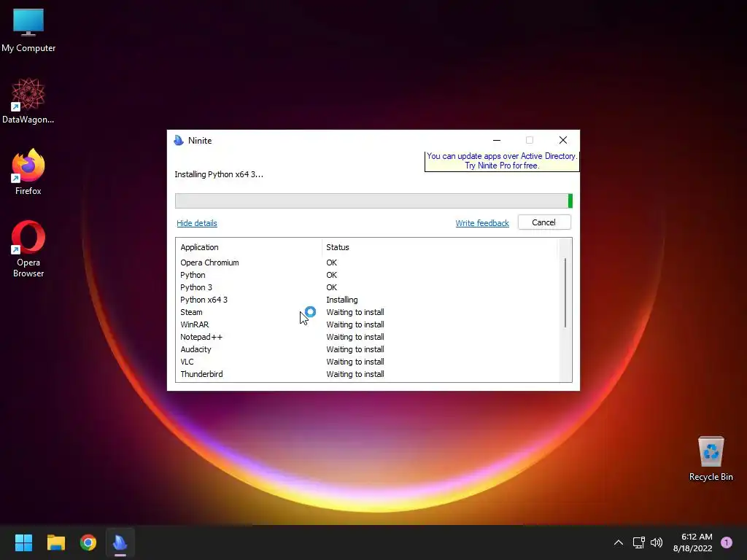The height and width of the screenshot is (560, 747).
Task: Select the WinRAR row
Action: pyautogui.click(x=367, y=324)
